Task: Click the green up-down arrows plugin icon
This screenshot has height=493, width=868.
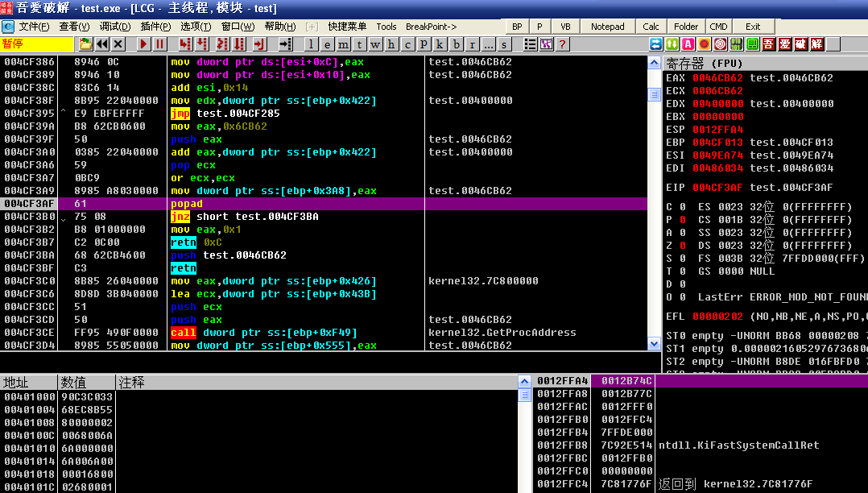Action: pos(672,44)
